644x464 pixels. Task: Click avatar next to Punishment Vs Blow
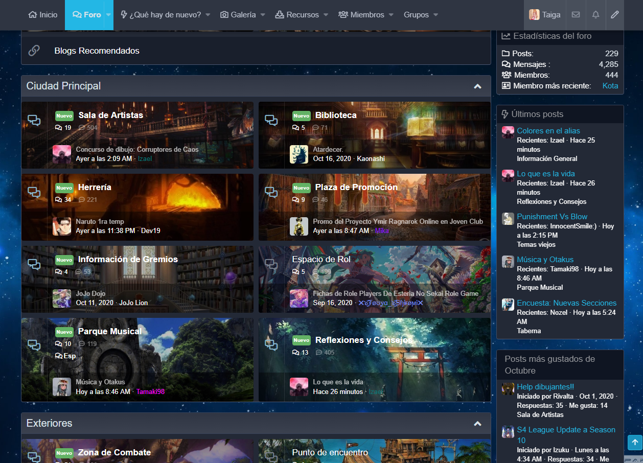tap(508, 218)
